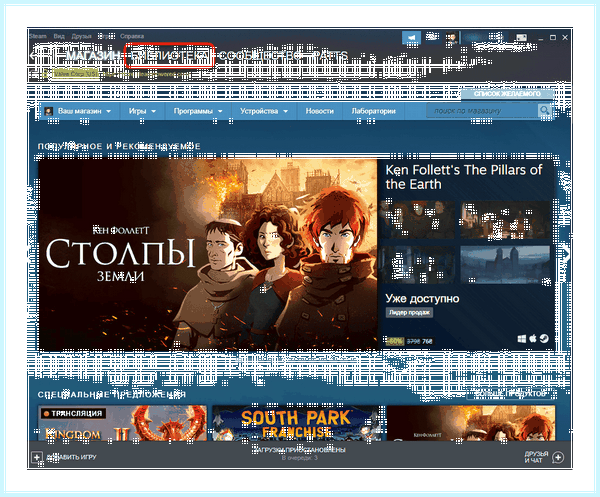This screenshot has height=497, width=600.
Task: Expand the Игры dropdown
Action: click(142, 111)
